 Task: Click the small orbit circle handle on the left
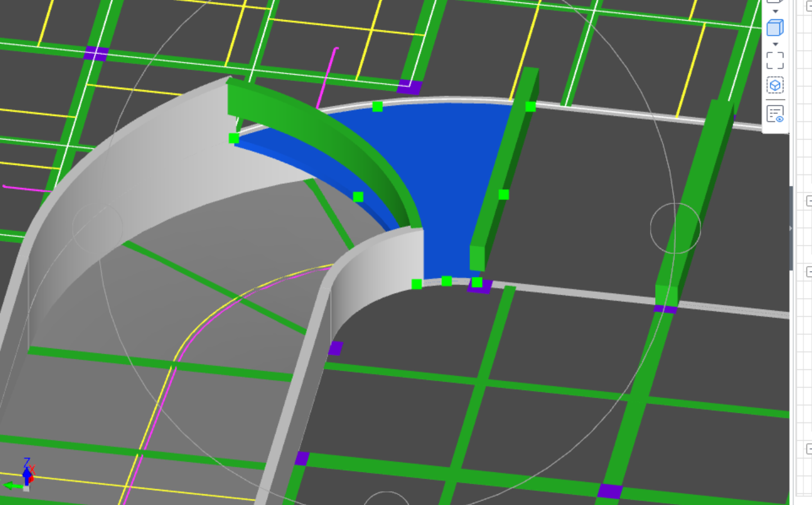click(98, 228)
